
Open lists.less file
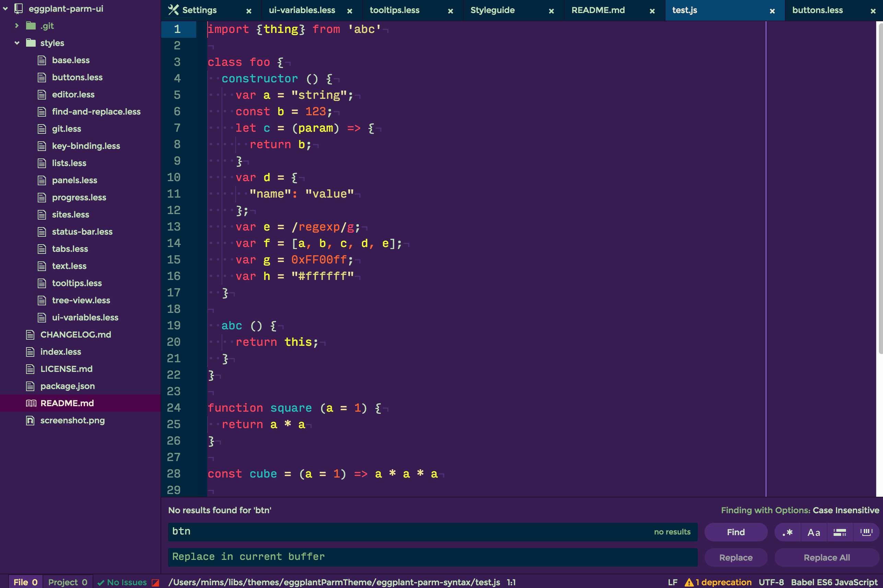click(69, 163)
